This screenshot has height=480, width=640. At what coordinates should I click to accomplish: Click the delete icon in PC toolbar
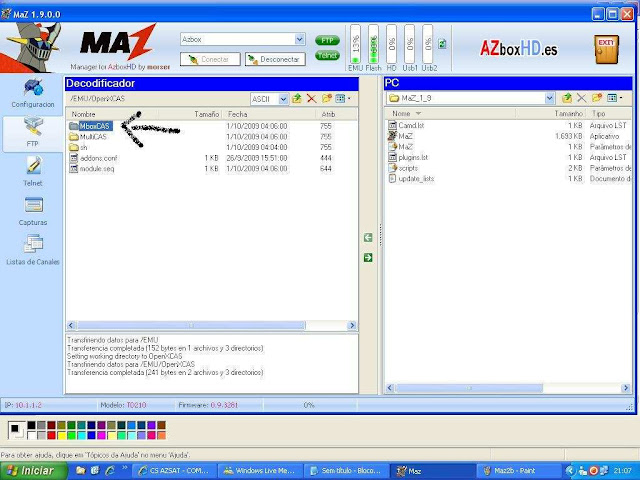point(582,98)
